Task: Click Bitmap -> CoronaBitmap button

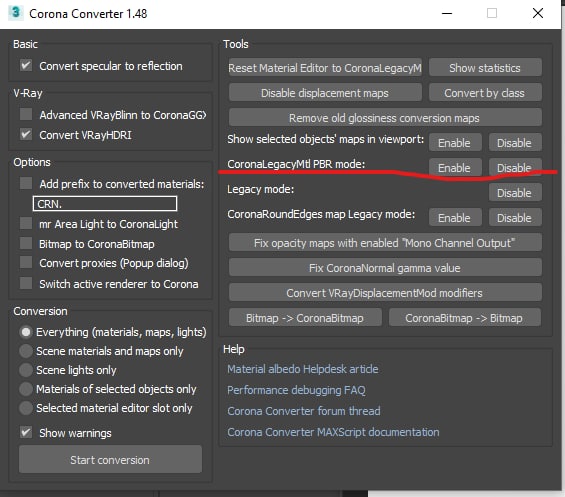Action: click(x=305, y=318)
